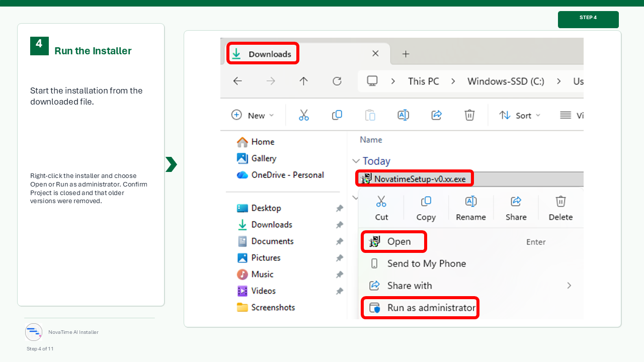The height and width of the screenshot is (362, 644).
Task: Click the NovaTime AI Installer logo
Action: 34,332
